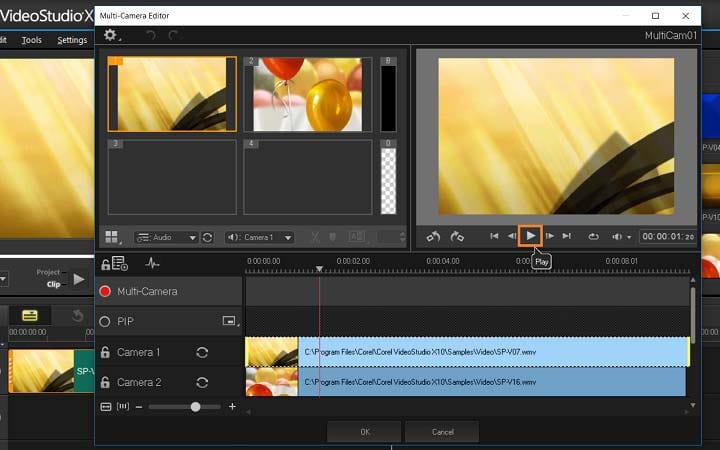Click the timeline playhead marker
The image size is (720, 450).
[319, 269]
